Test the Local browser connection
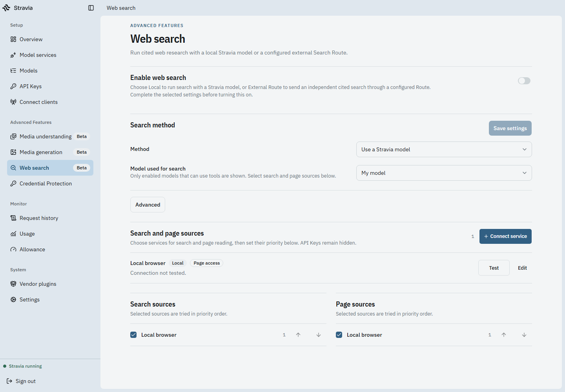 coord(494,268)
